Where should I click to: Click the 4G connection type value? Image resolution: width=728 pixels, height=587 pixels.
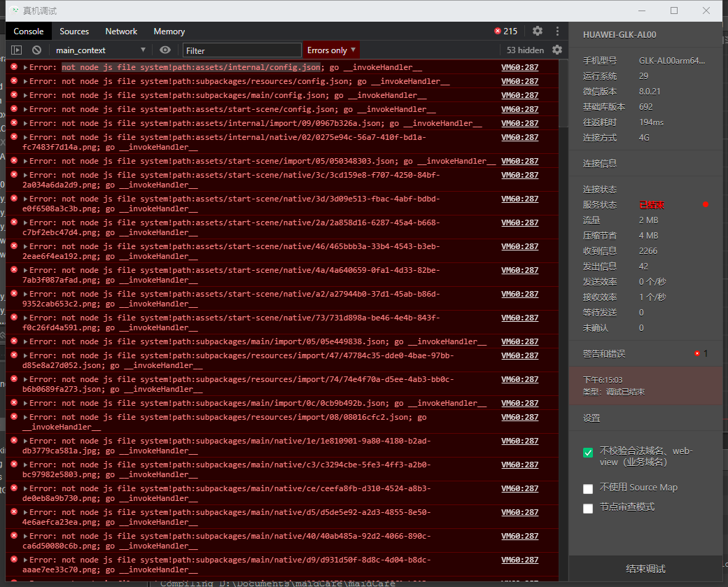tap(644, 137)
